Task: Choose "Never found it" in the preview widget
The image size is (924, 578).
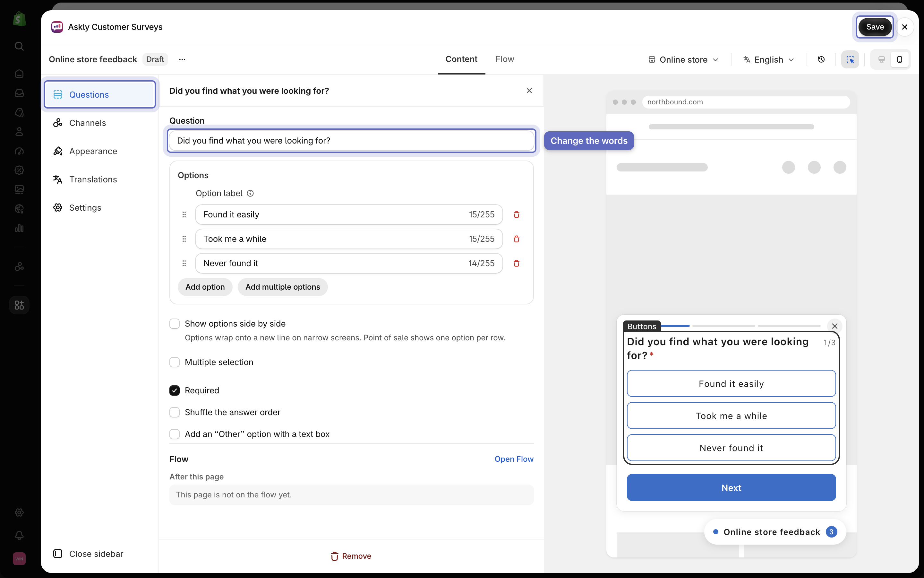Action: click(731, 448)
